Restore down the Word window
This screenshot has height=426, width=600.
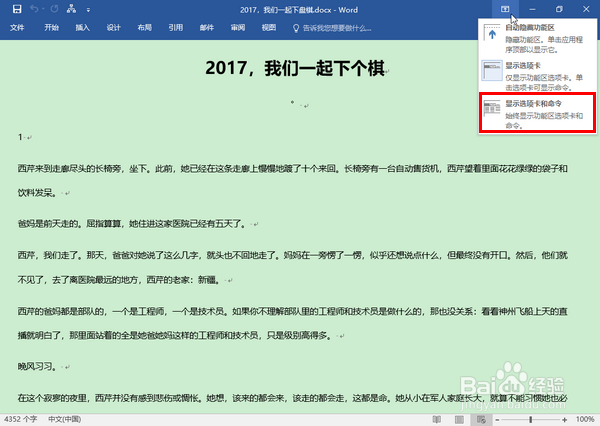559,9
